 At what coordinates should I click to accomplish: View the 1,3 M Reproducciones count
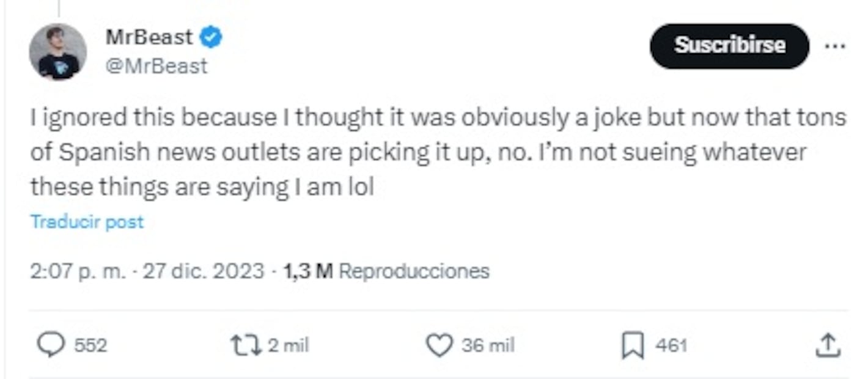tap(386, 271)
